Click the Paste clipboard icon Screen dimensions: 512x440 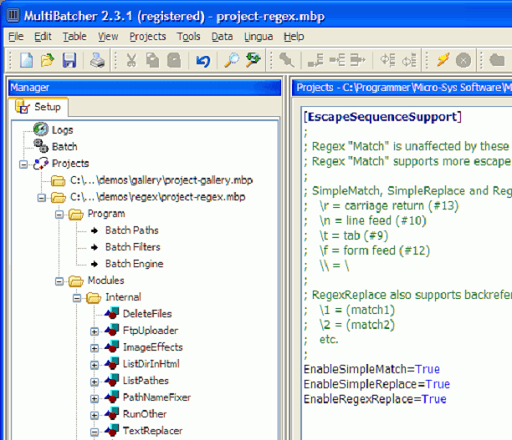point(174,61)
